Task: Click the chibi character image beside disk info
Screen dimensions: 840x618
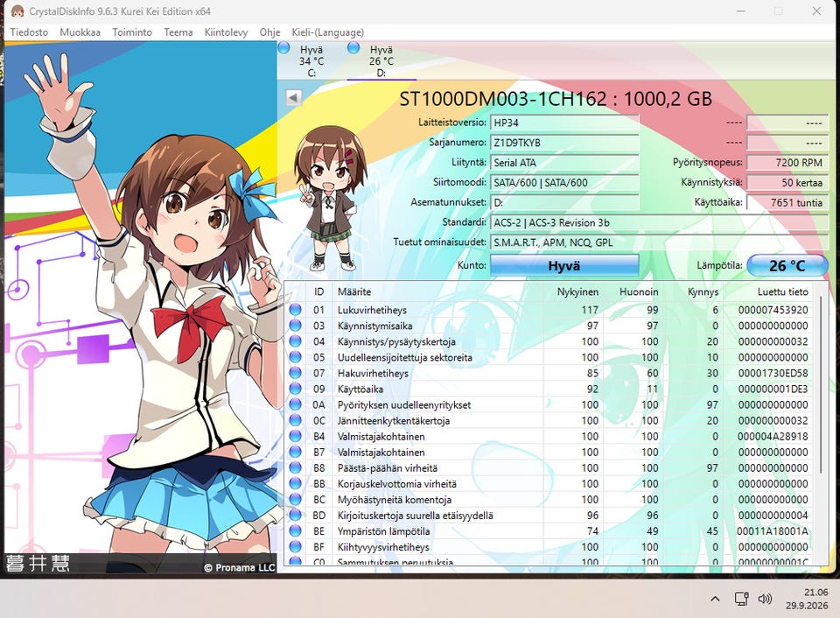Action: pyautogui.click(x=330, y=199)
